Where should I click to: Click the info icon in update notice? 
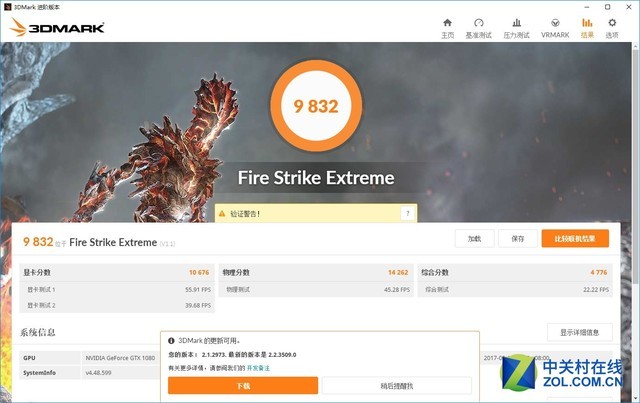tap(171, 341)
